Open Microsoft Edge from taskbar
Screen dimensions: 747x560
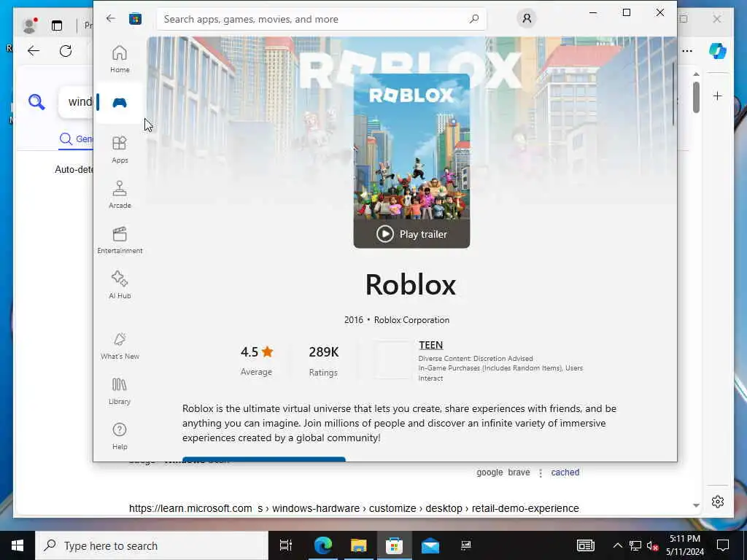(322, 545)
